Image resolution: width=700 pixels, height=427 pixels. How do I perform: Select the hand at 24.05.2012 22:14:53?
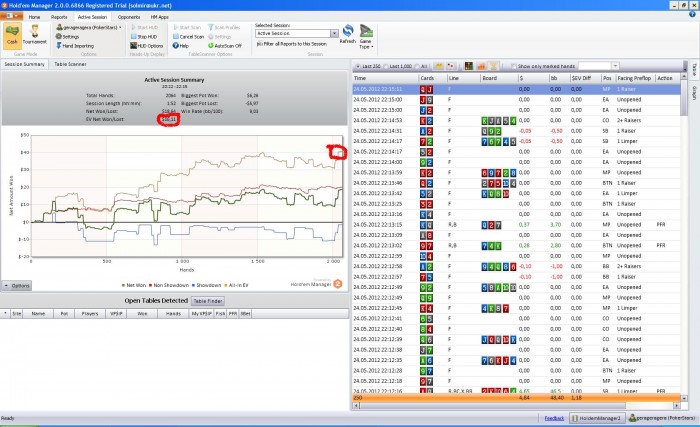(517, 121)
